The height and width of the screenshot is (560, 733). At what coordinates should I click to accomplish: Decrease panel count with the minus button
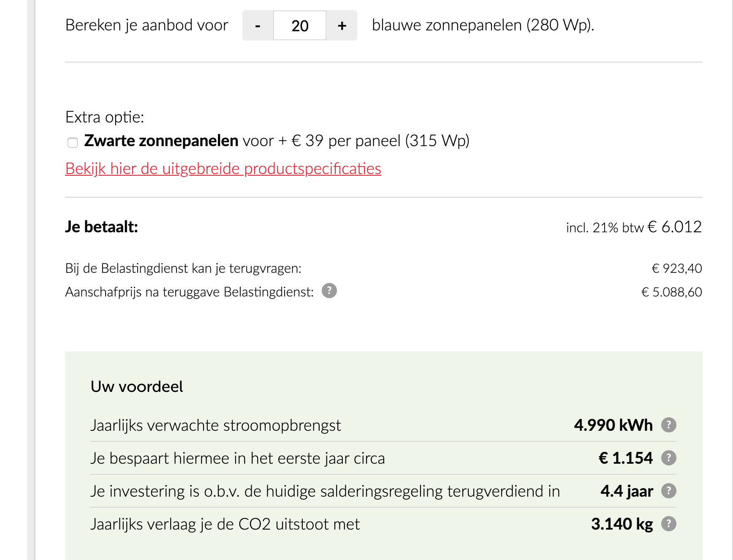(x=258, y=26)
